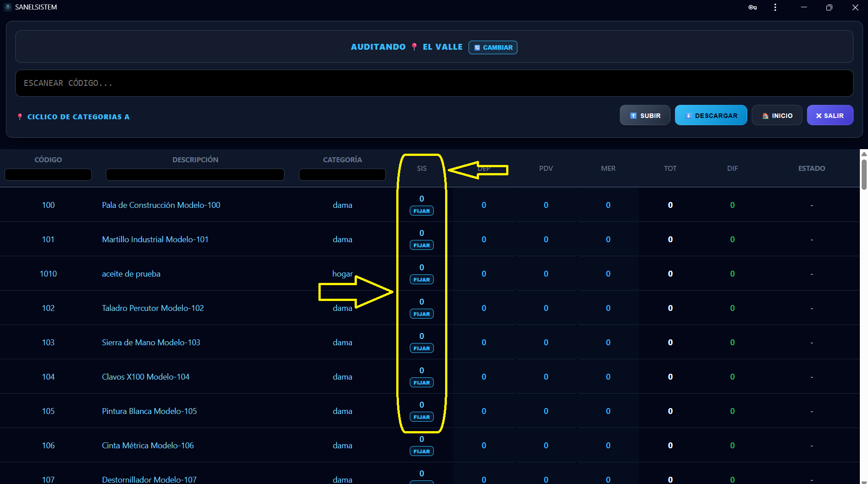
Task: Open the three-dot menu in title bar
Action: tap(775, 7)
